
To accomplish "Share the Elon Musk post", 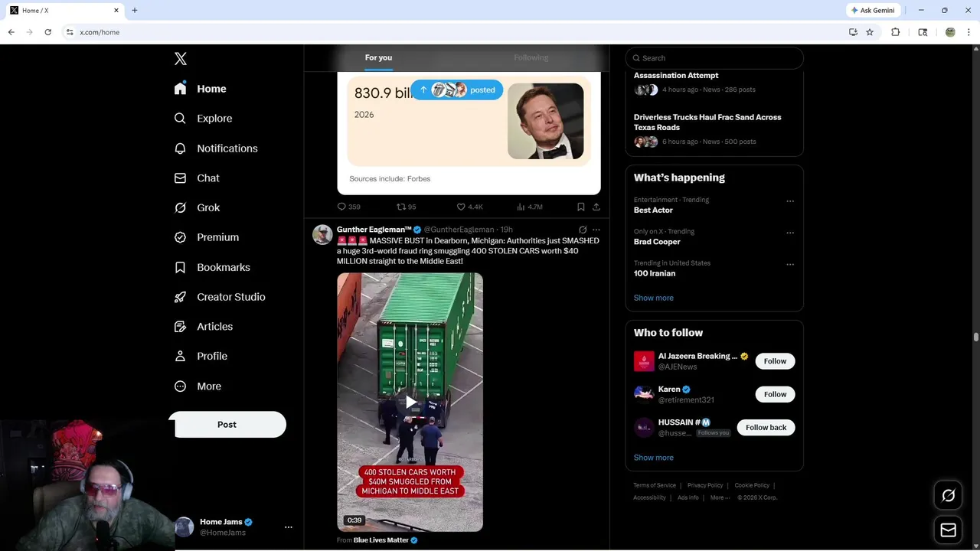I will coord(596,207).
